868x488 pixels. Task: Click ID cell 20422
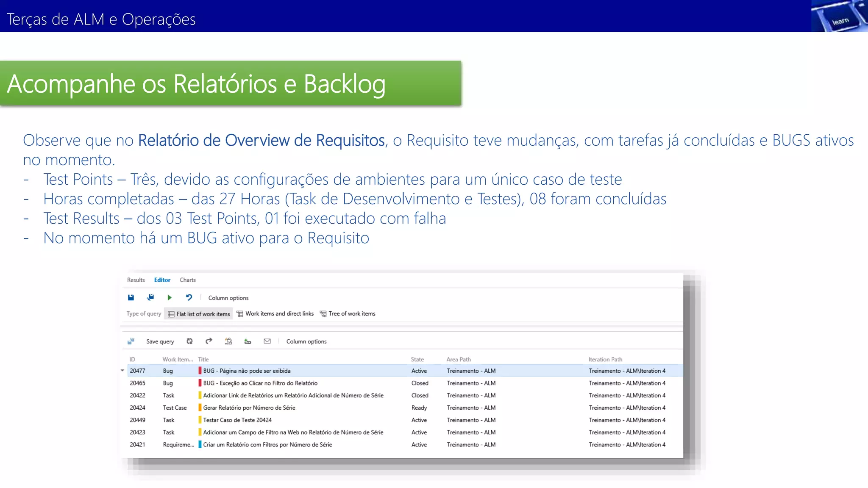[137, 395]
